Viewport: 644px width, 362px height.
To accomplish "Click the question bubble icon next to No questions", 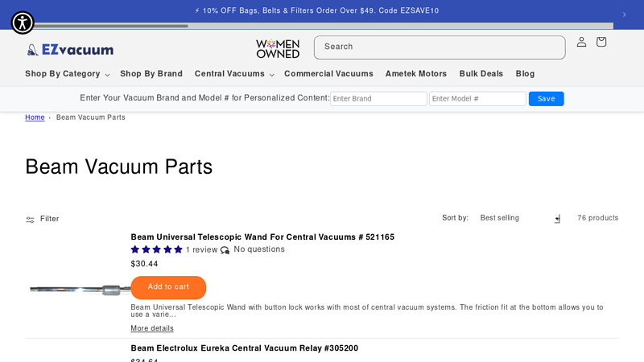I will [225, 250].
